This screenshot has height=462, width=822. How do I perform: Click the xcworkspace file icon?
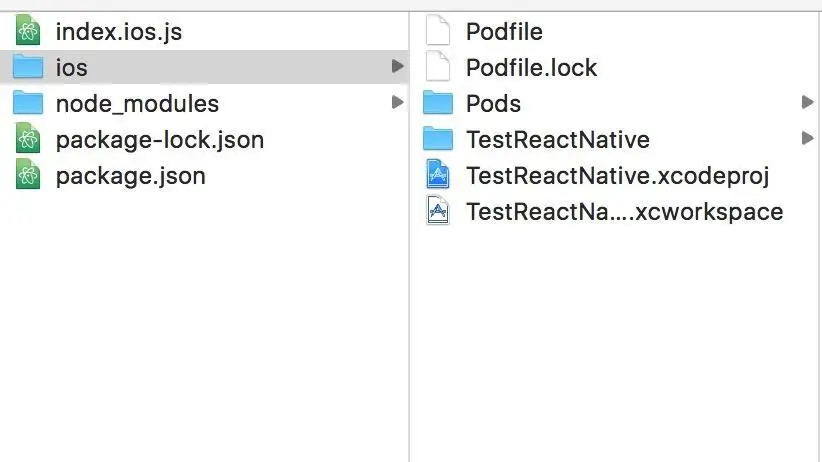click(x=438, y=212)
